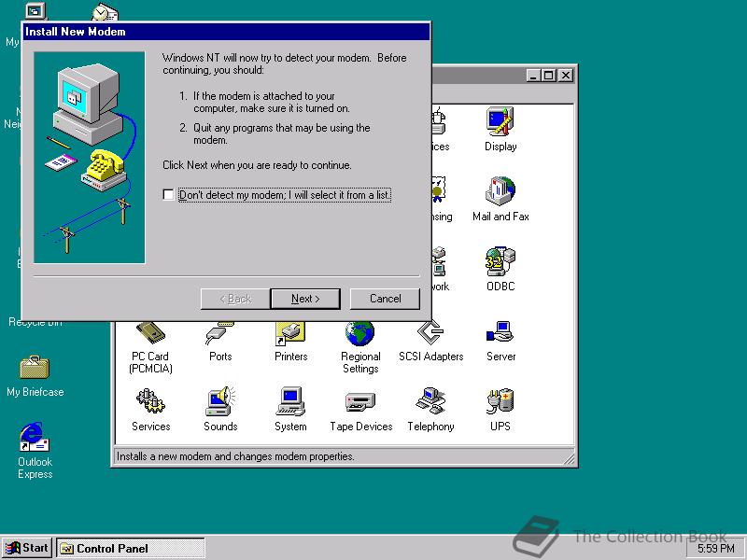The image size is (747, 560).
Task: Switch to Control Panel taskbar button
Action: 131,548
